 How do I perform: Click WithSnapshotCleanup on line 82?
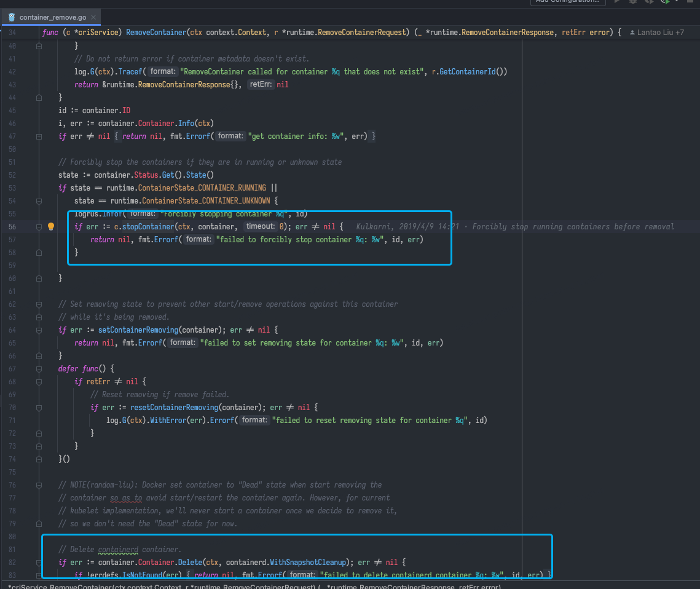308,563
